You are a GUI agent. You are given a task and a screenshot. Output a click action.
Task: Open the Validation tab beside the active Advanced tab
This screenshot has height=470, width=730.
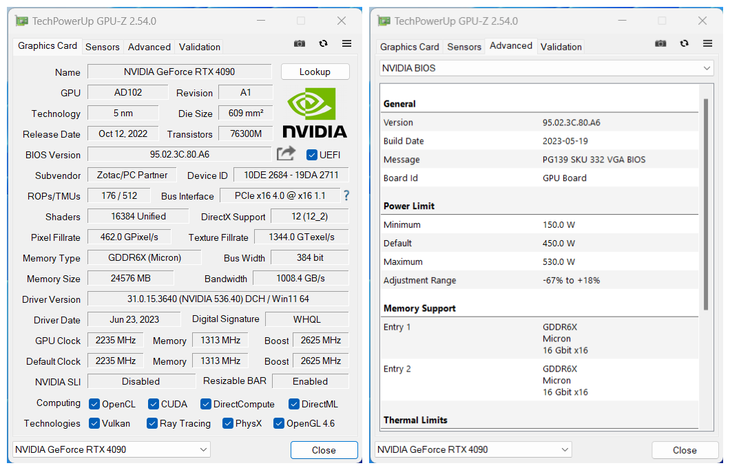coord(561,47)
